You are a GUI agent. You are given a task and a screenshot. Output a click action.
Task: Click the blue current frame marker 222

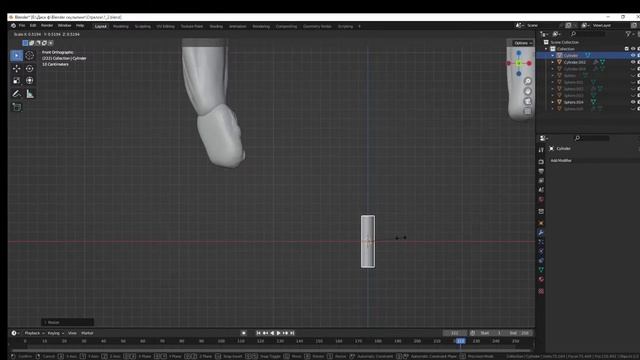click(x=460, y=341)
